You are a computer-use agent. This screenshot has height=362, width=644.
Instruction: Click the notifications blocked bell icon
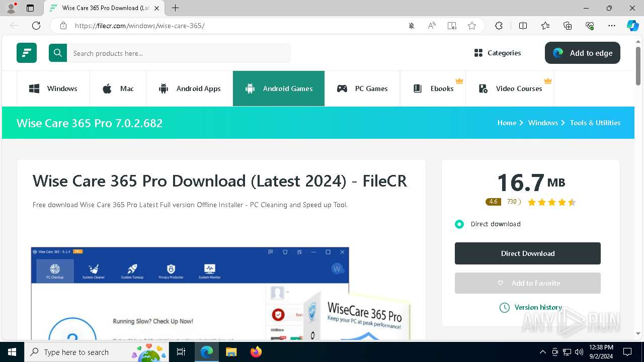pos(412,26)
